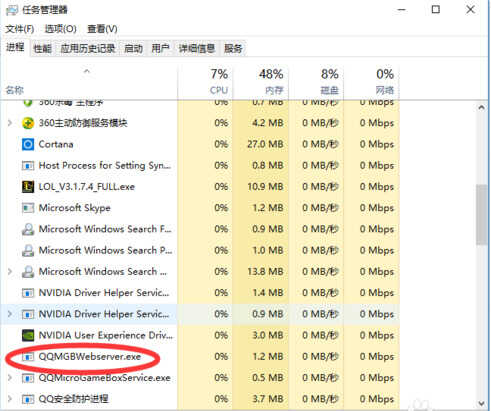Select the QQMicroGameBoxService.exe process name
This screenshot has height=411, width=491.
click(105, 378)
